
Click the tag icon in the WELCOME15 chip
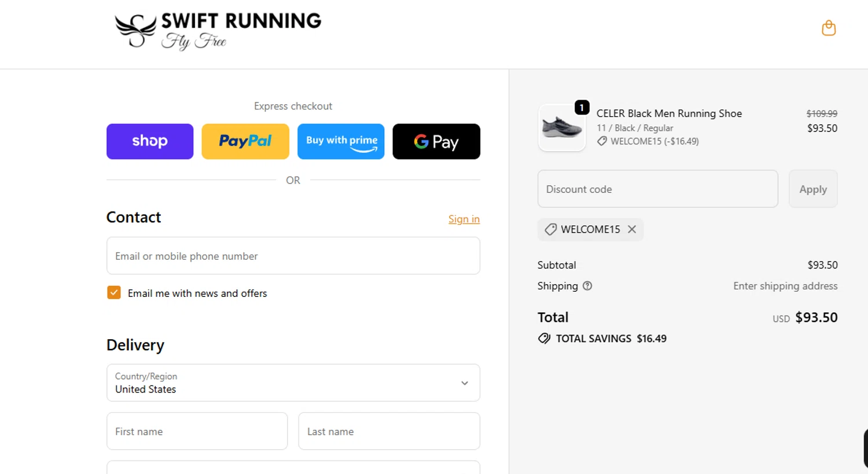(551, 229)
